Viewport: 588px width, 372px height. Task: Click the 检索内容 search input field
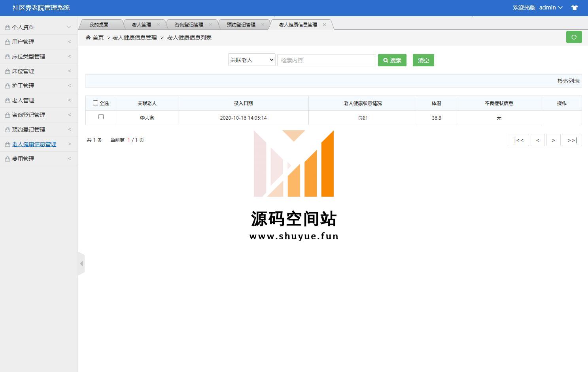326,60
